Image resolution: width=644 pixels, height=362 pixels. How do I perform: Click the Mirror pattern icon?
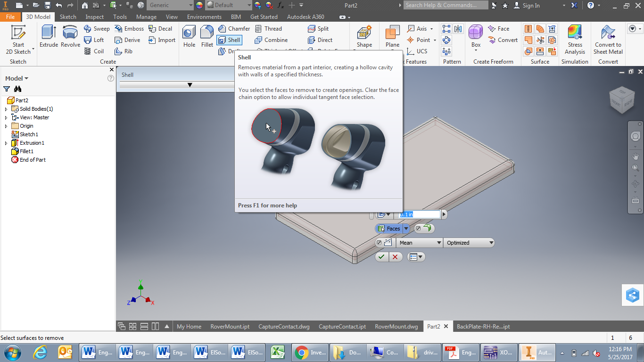click(x=458, y=29)
